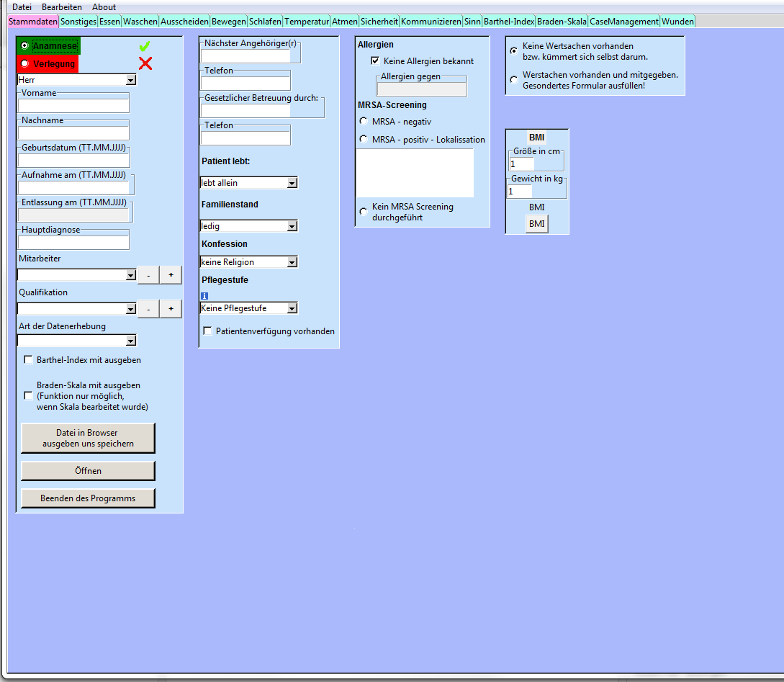
Task: Click the Öffnen button
Action: coord(88,470)
